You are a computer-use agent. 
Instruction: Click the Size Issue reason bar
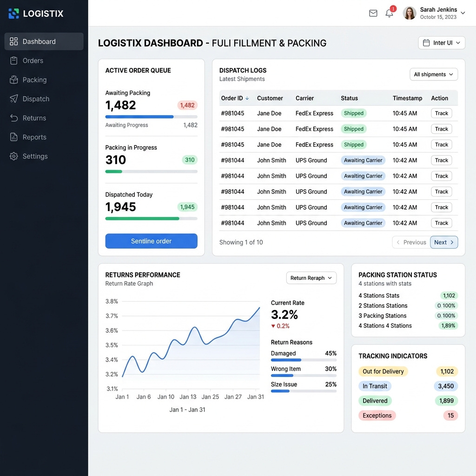point(304,391)
